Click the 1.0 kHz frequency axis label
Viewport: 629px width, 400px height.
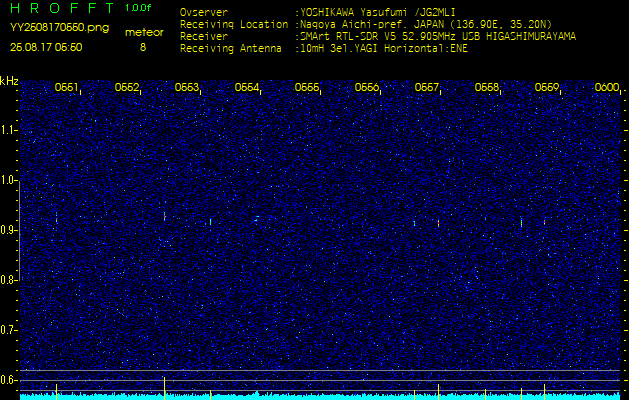[x=8, y=180]
